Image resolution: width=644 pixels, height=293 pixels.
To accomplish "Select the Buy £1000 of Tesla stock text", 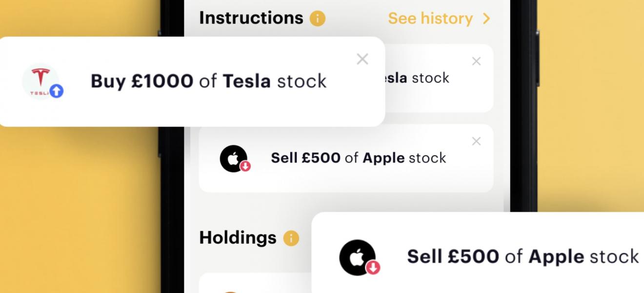I will click(209, 81).
